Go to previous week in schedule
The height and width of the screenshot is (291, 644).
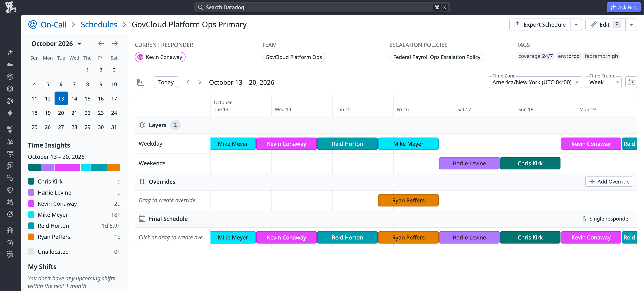(188, 82)
